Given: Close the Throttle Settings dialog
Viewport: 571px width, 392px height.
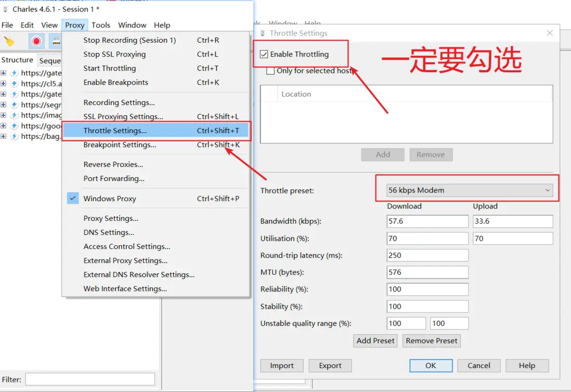Looking at the screenshot, I should [550, 33].
